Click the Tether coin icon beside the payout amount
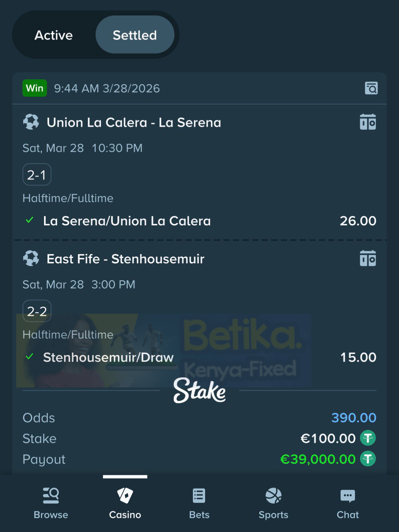The width and height of the screenshot is (399, 532). pos(368,459)
